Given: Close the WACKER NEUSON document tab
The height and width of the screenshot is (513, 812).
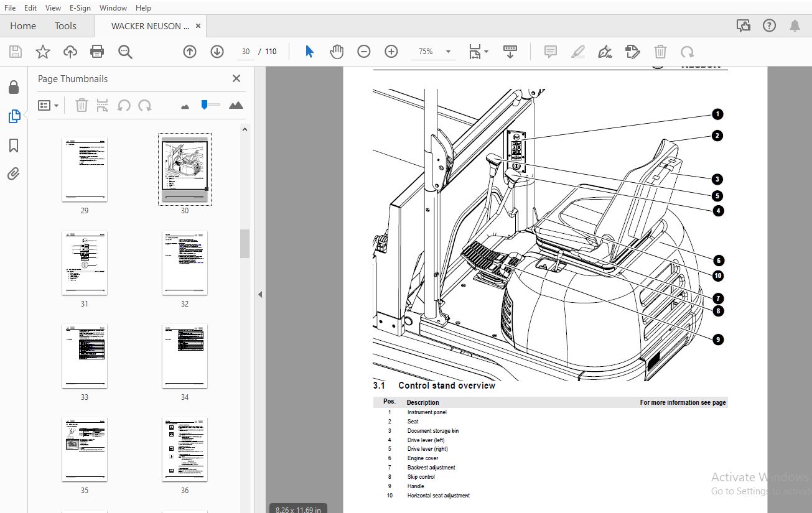Looking at the screenshot, I should 198,26.
